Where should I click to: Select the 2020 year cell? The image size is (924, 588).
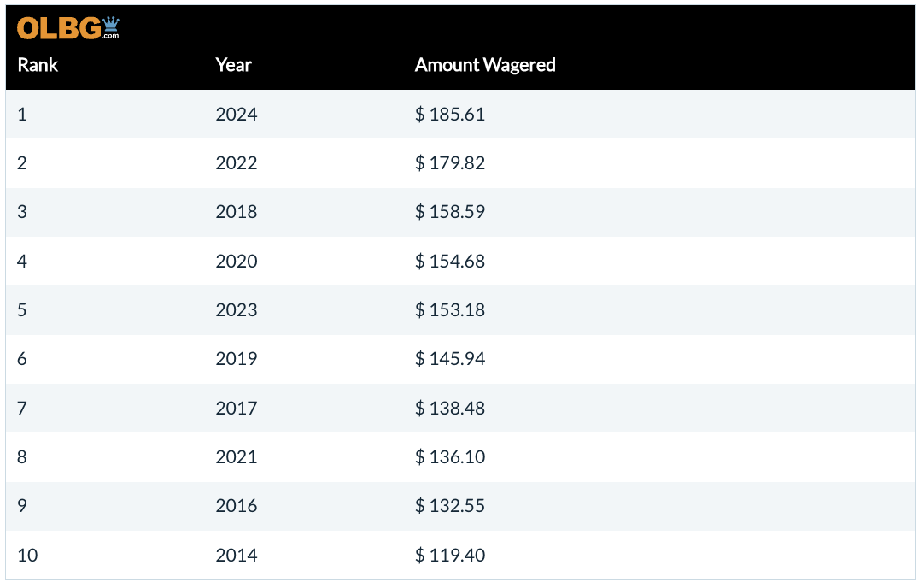pos(237,261)
